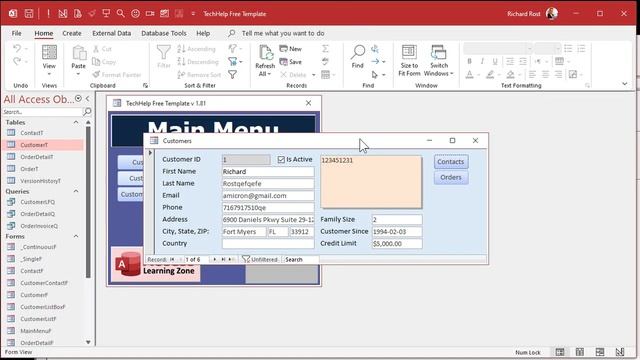640x360 pixels.
Task: Select the OrderInvoiceQ query
Action: pyautogui.click(x=43, y=226)
